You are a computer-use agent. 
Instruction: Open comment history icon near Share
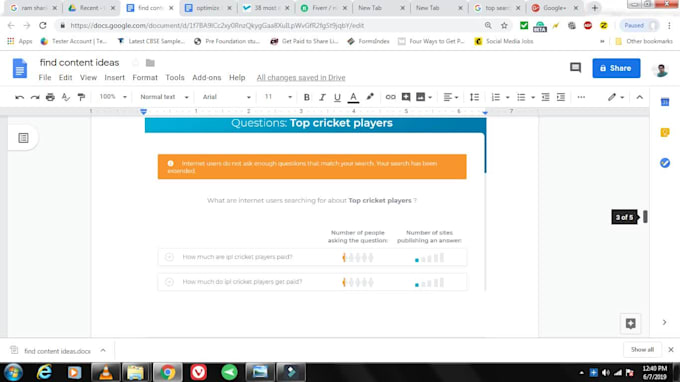point(575,68)
